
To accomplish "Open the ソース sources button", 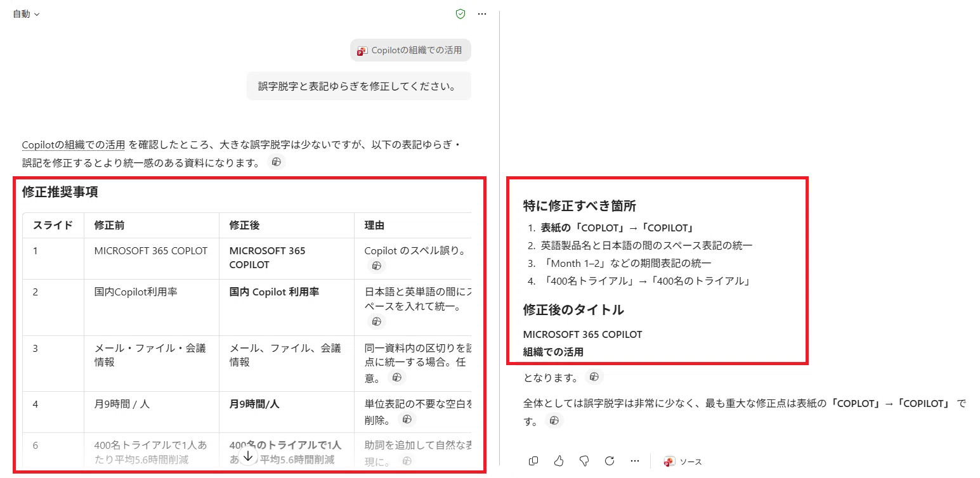I will [683, 462].
